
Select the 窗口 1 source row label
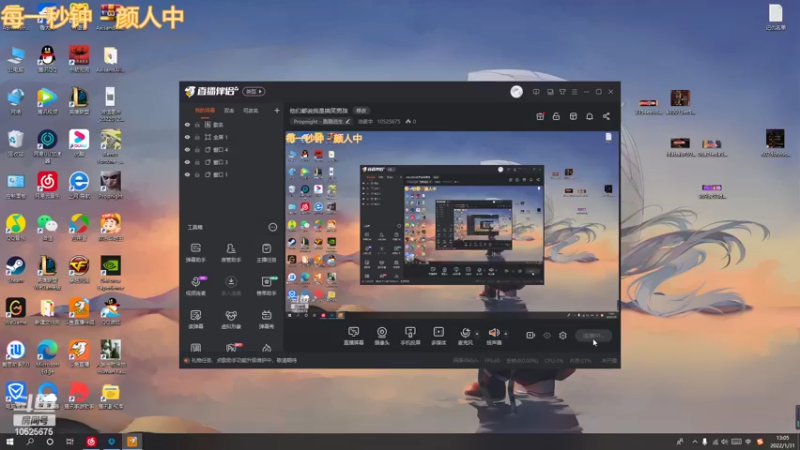point(220,174)
